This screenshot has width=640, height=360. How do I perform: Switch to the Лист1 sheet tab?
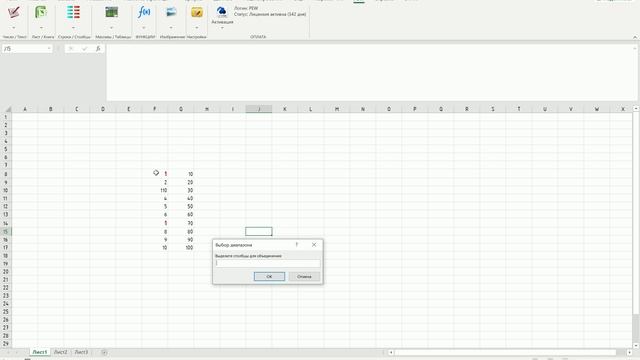[x=40, y=352]
